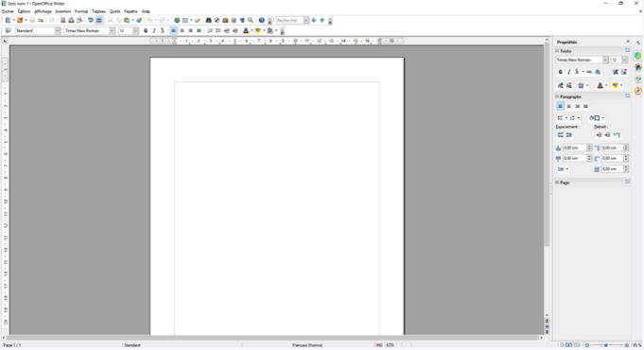Open the Tableau menu
Screen dimensions: 644x350
[98, 11]
